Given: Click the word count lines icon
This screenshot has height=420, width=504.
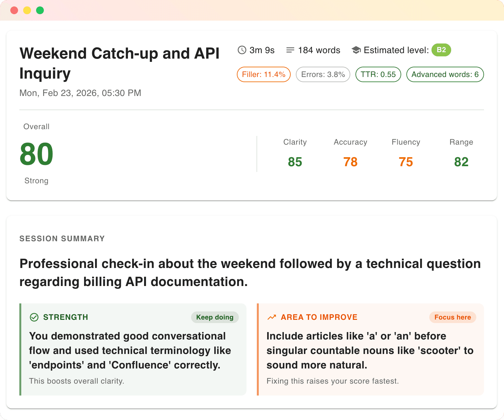Looking at the screenshot, I should [x=290, y=50].
